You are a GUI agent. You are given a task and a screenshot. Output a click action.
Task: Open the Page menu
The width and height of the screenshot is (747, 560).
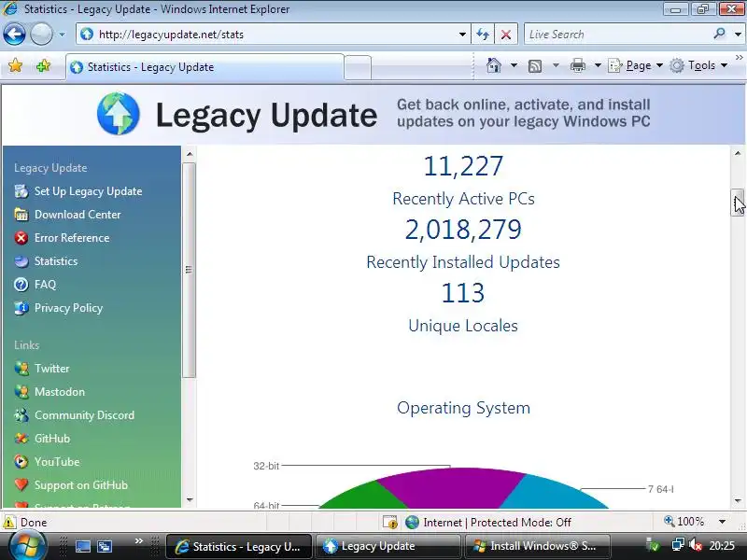(x=636, y=65)
